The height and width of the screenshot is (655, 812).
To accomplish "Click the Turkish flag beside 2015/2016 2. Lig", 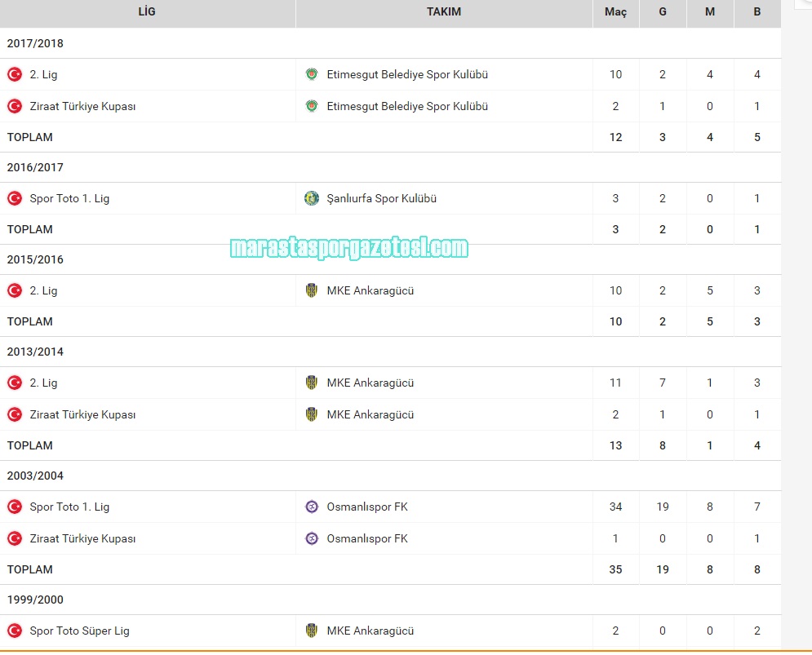I will [x=15, y=290].
